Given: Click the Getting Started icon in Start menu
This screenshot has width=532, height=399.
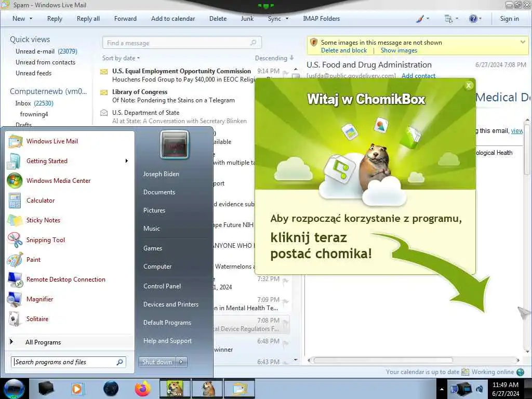Looking at the screenshot, I should (x=14, y=161).
